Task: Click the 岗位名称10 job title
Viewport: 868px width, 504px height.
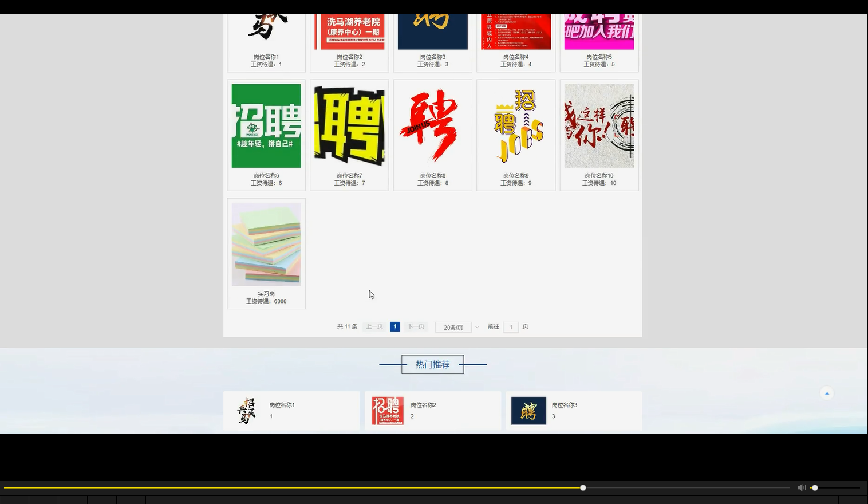Action: tap(599, 175)
